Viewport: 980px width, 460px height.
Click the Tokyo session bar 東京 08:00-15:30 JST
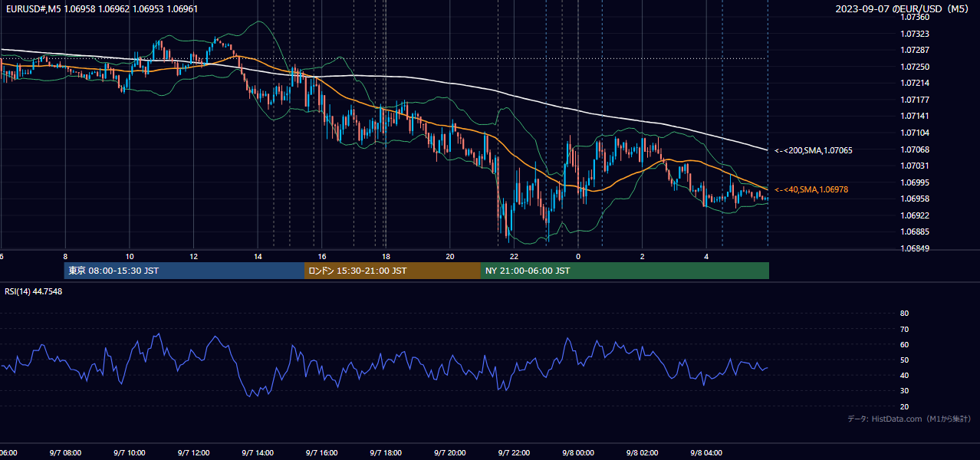coord(184,271)
